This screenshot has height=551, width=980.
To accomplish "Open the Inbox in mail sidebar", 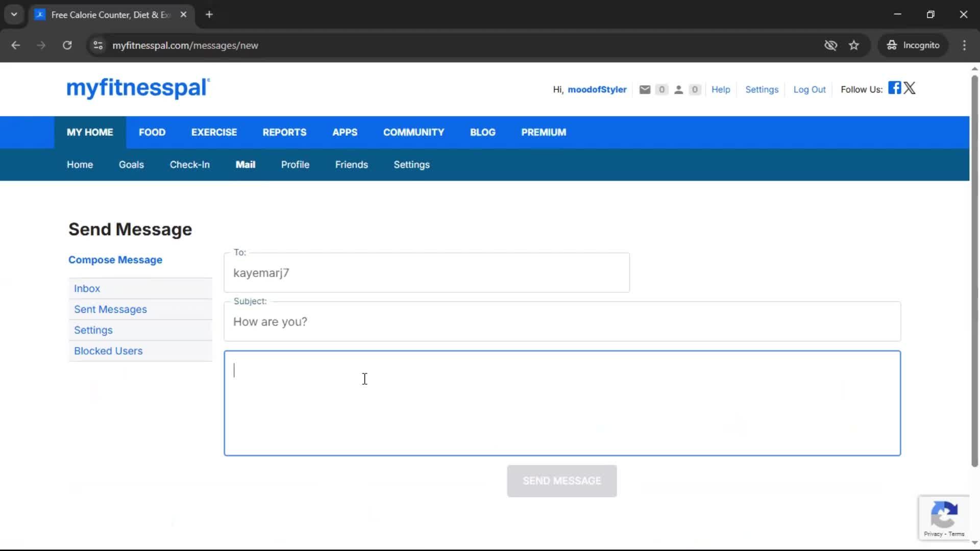I will pyautogui.click(x=140, y=288).
